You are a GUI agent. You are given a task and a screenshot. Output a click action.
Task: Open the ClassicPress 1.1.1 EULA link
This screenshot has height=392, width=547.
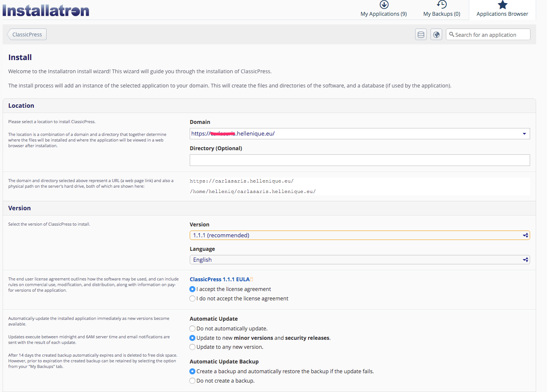click(x=219, y=279)
